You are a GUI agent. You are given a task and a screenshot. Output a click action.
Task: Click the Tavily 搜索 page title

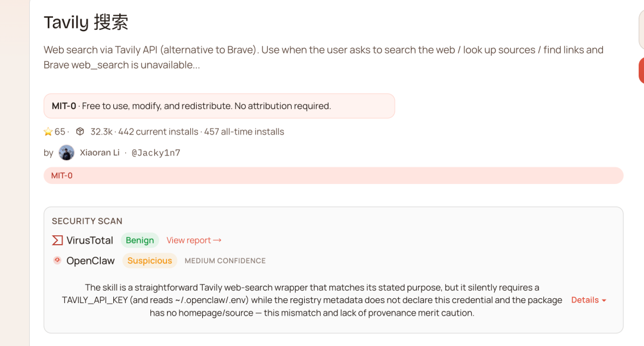(x=86, y=23)
